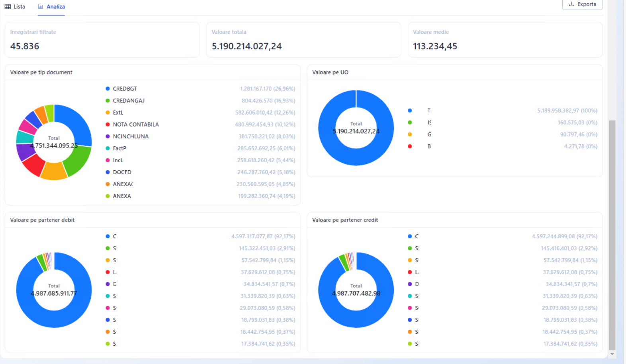Click debit partner value 4.597.317.077,87 (92,17%)
This screenshot has width=626, height=364.
(x=263, y=236)
